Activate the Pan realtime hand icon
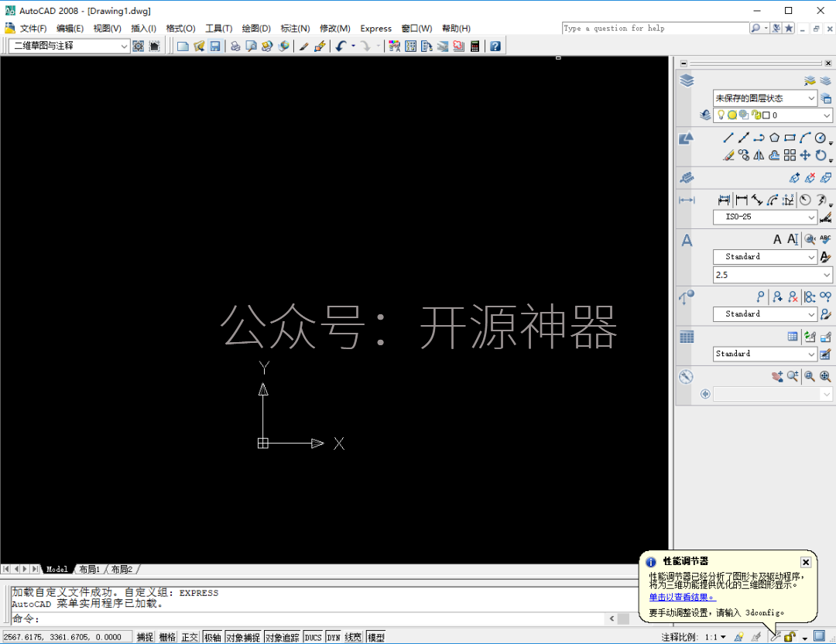This screenshot has height=644, width=836. (777, 376)
